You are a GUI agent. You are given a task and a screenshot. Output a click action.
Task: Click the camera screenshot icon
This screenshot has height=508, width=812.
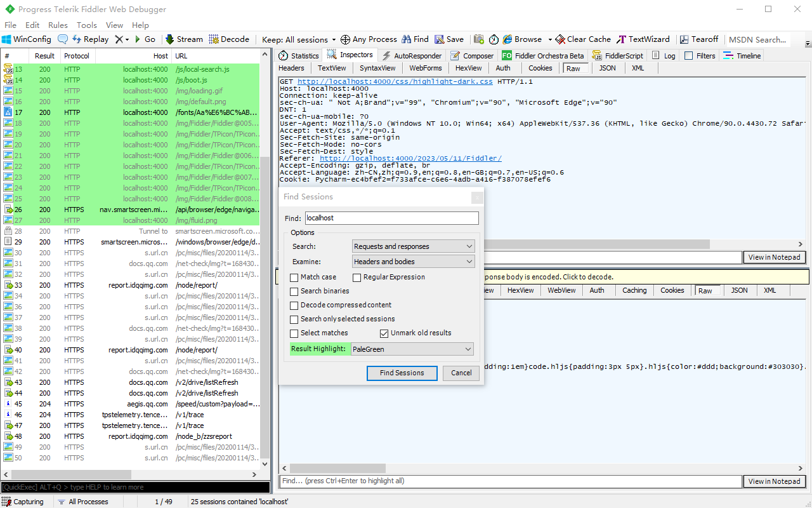pos(479,39)
